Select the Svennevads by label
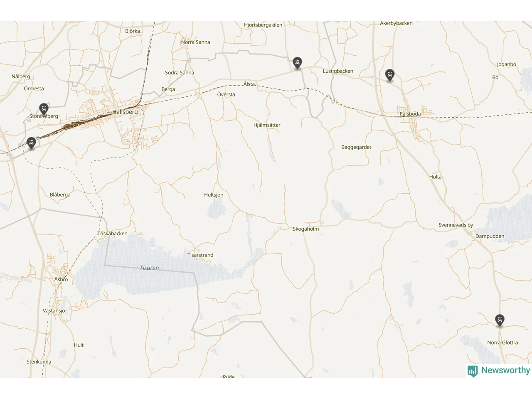The height and width of the screenshot is (399, 532). click(456, 225)
